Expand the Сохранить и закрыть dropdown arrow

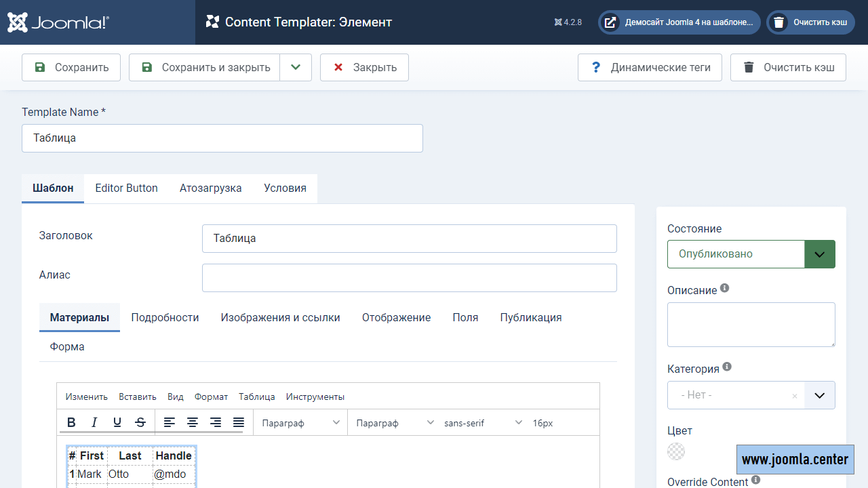coord(296,67)
